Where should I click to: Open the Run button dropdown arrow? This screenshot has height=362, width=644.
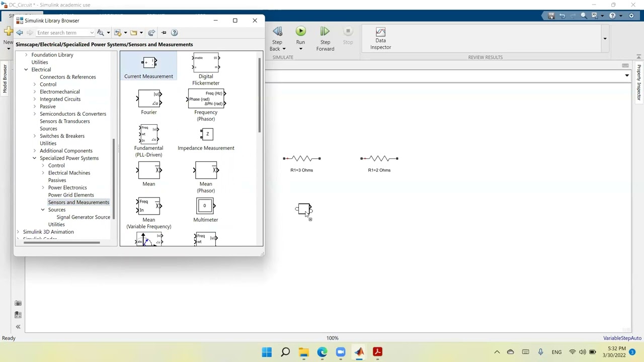pyautogui.click(x=300, y=49)
